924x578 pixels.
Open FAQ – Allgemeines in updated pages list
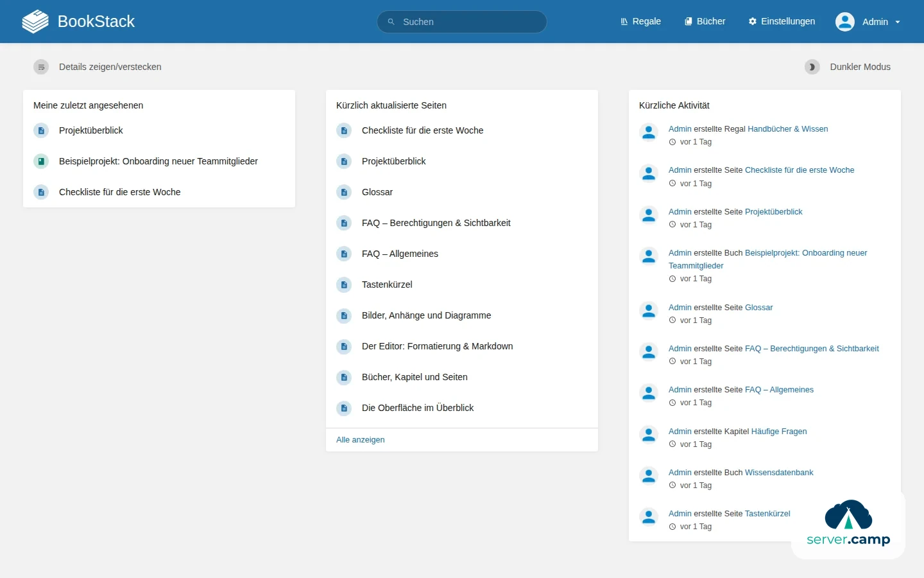pyautogui.click(x=400, y=254)
